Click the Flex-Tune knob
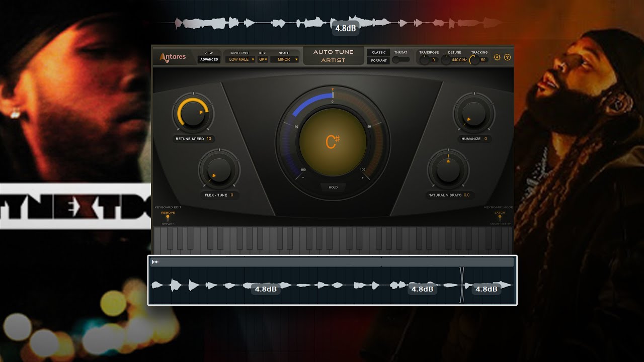 pyautogui.click(x=219, y=170)
